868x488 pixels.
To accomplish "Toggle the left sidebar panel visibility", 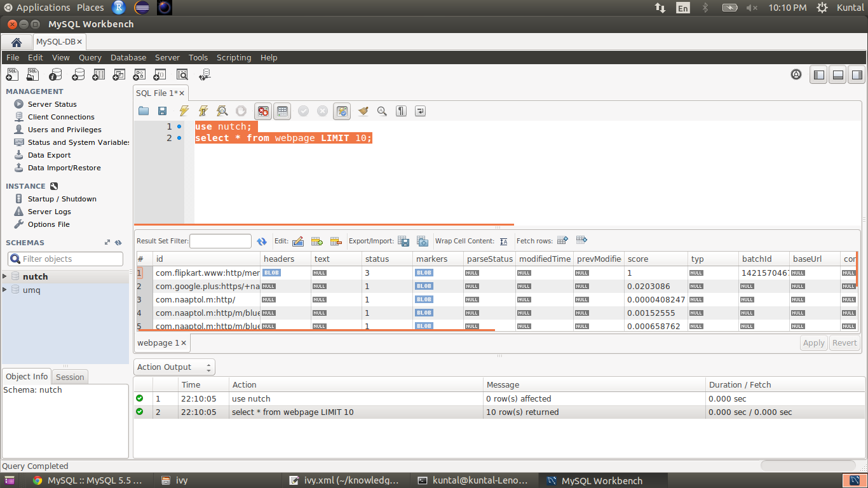I will click(x=819, y=75).
